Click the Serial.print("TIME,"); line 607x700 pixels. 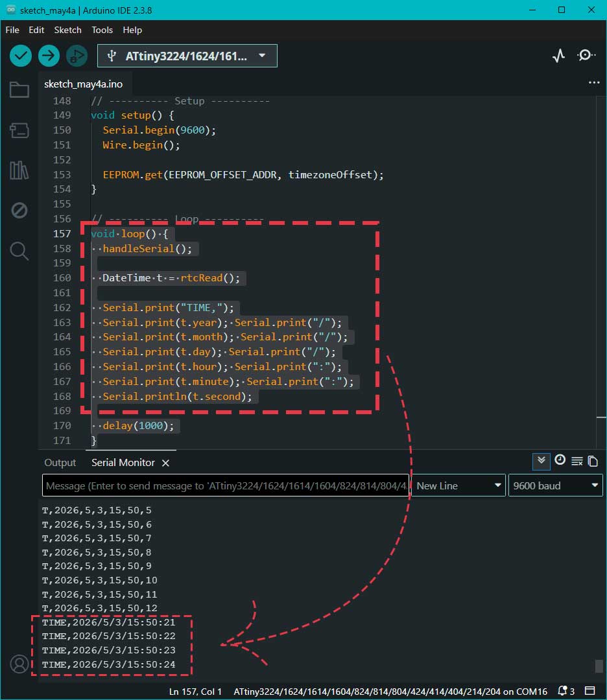coord(168,308)
